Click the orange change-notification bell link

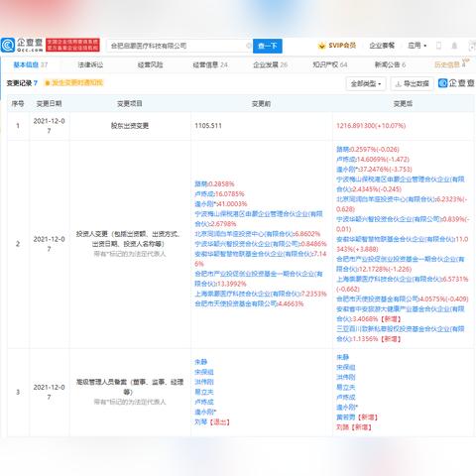(73, 83)
